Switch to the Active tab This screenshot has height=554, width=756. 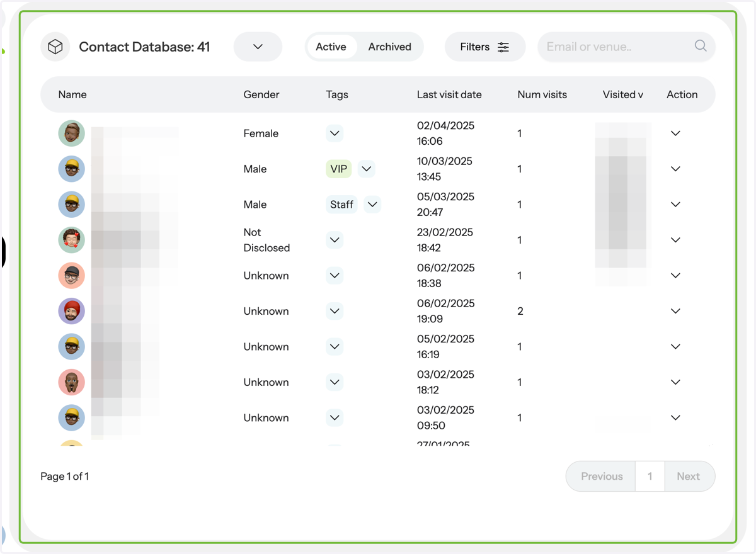pyautogui.click(x=331, y=47)
